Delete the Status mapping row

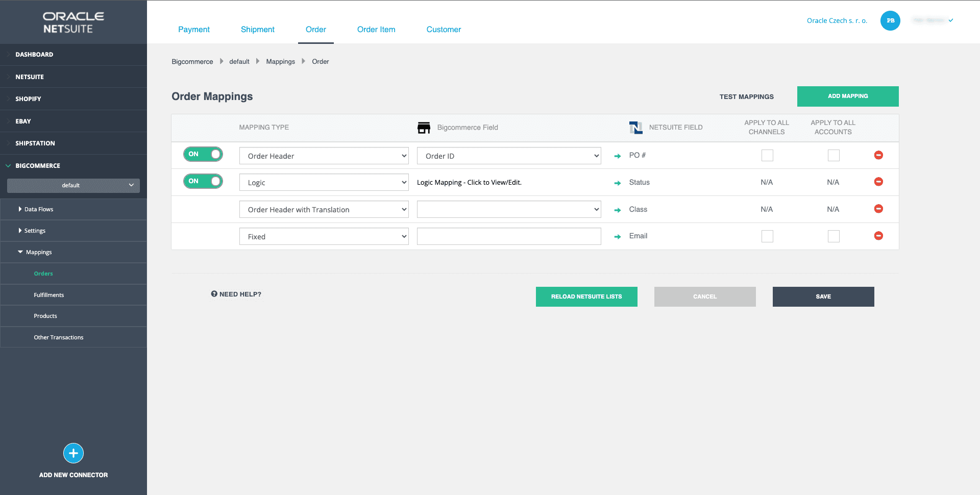pos(878,182)
